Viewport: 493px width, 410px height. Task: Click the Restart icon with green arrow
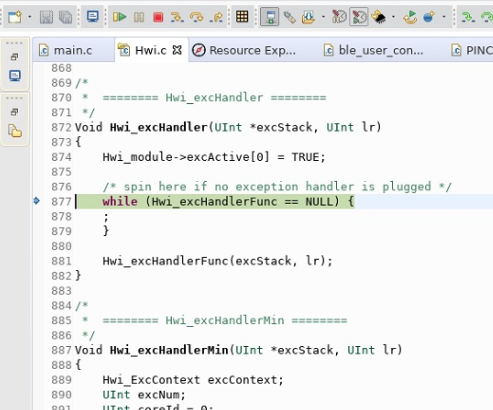[x=410, y=17]
